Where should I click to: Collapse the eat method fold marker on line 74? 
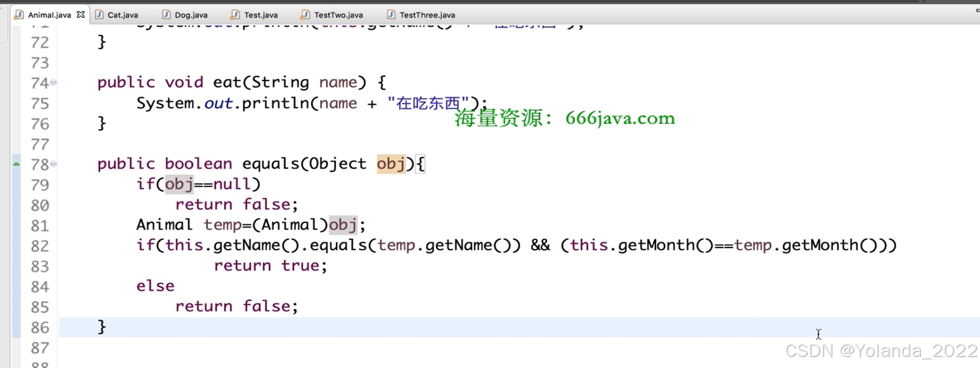(x=53, y=82)
